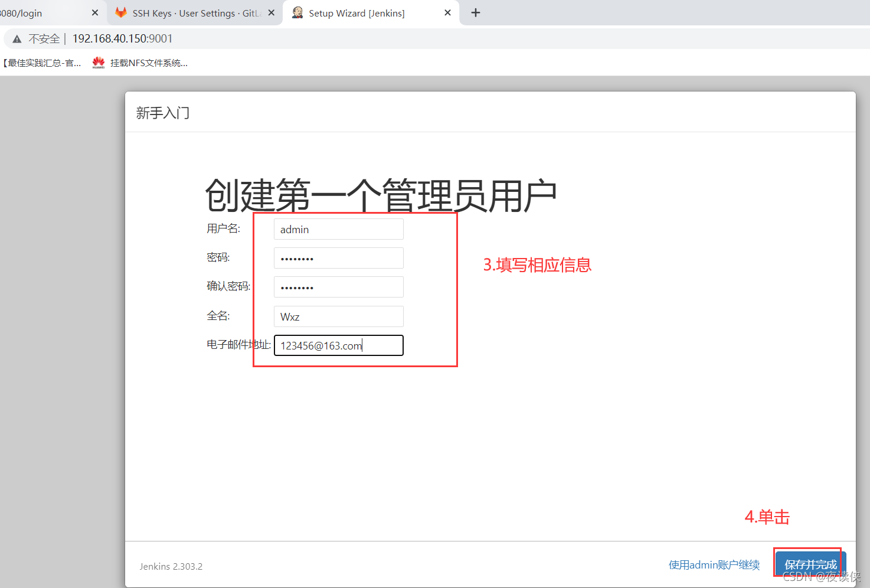Click the 全名 field containing Wxz
This screenshot has height=588, width=870.
(x=339, y=316)
